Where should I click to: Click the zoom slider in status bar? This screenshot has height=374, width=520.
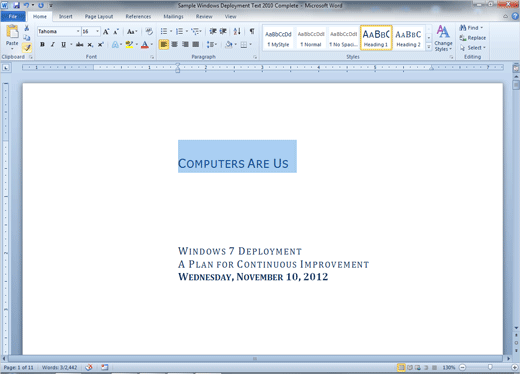489,367
